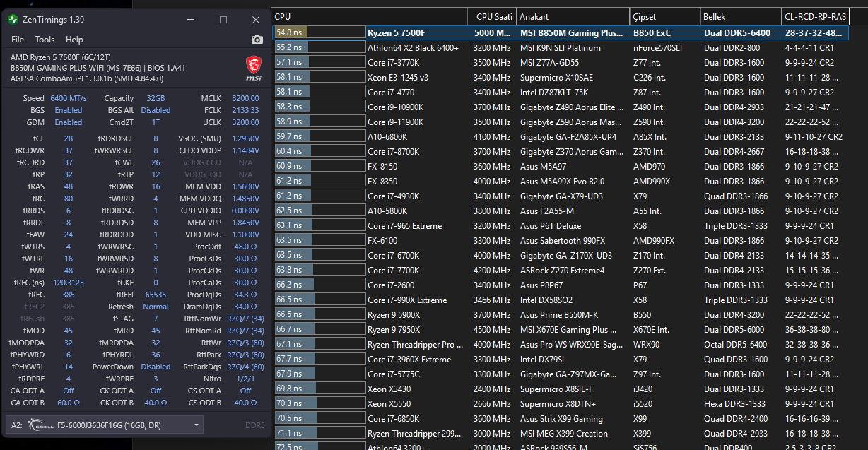Image resolution: width=868 pixels, height=450 pixels.
Task: Click the ProcOdt value 48.0 Ω
Action: 246,247
